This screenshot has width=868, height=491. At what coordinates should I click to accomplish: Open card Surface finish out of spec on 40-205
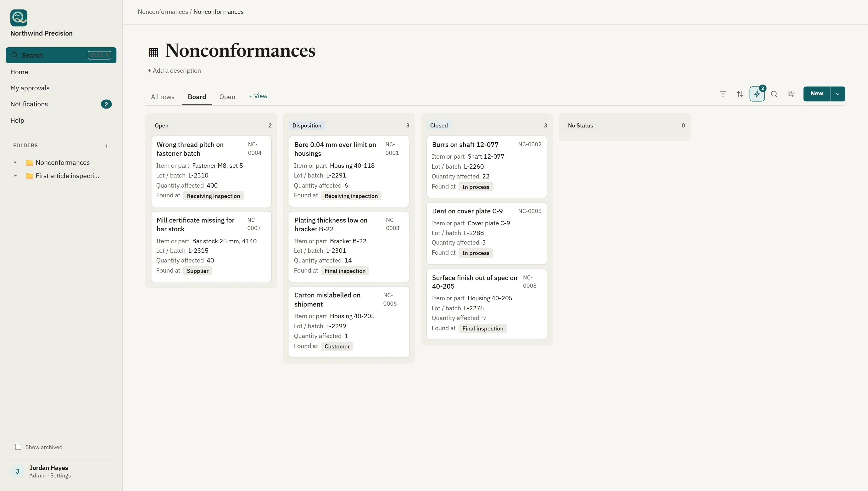(x=487, y=304)
